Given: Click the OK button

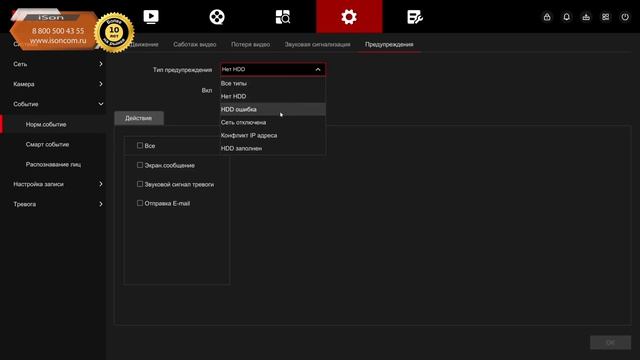Looking at the screenshot, I should tap(610, 342).
